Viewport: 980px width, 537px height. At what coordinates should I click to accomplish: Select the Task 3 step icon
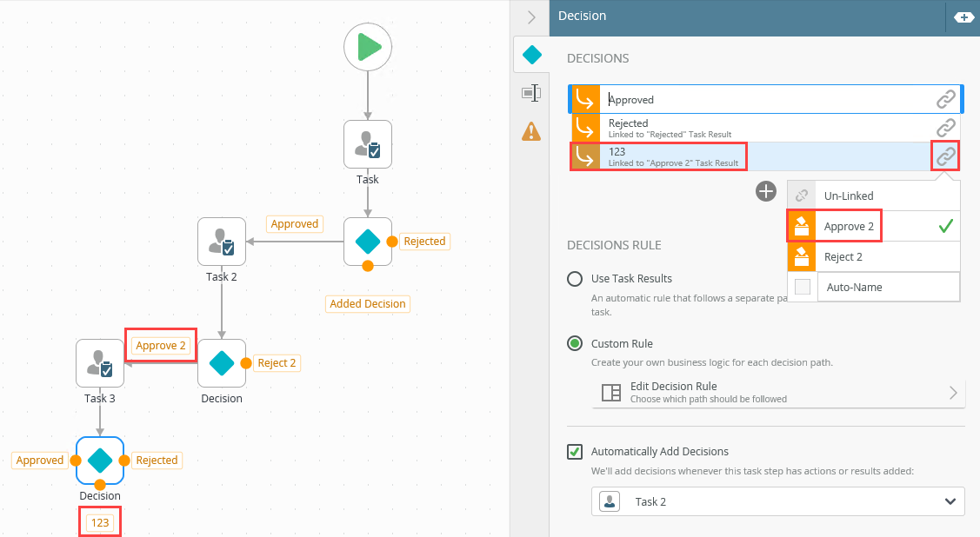coord(100,363)
